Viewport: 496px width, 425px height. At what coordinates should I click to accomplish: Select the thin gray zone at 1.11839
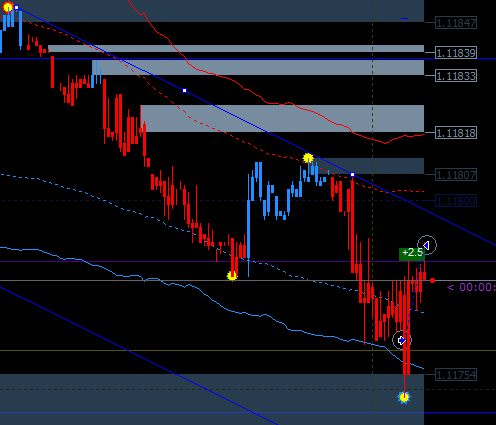point(236,49)
